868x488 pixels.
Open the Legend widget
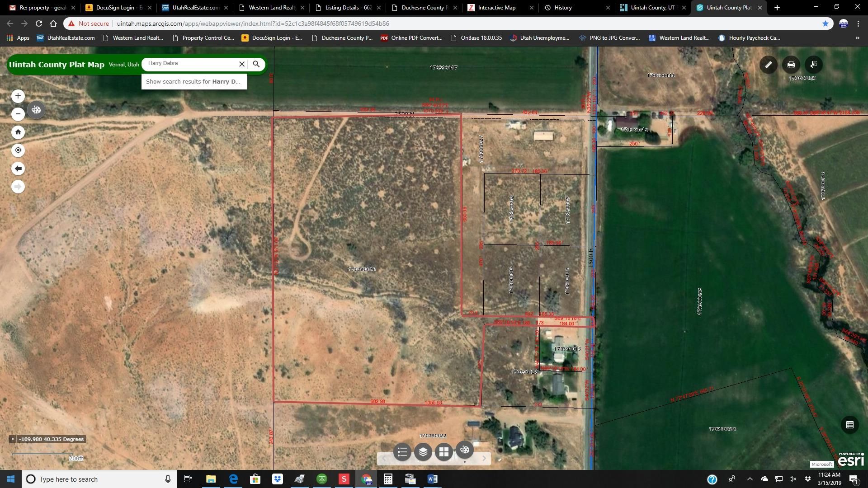point(402,452)
